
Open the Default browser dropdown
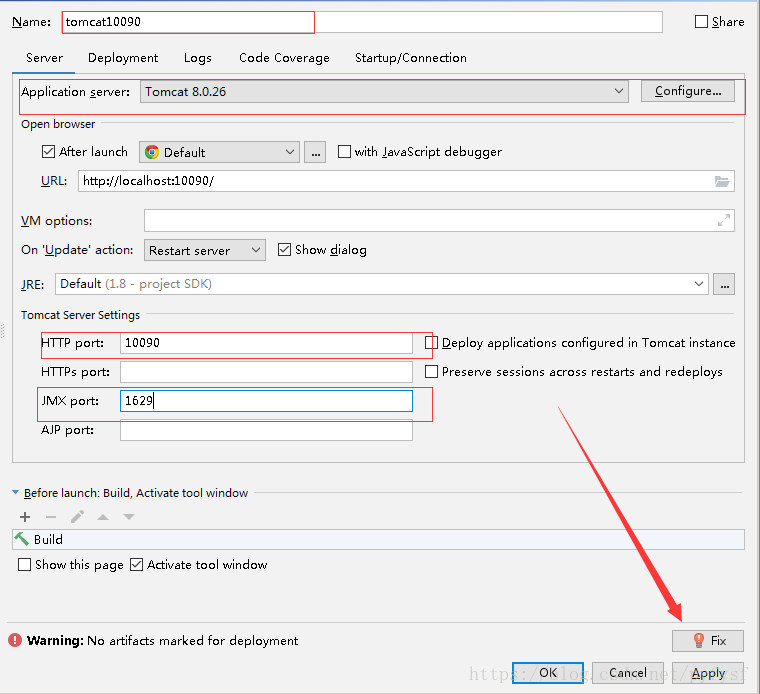(219, 152)
